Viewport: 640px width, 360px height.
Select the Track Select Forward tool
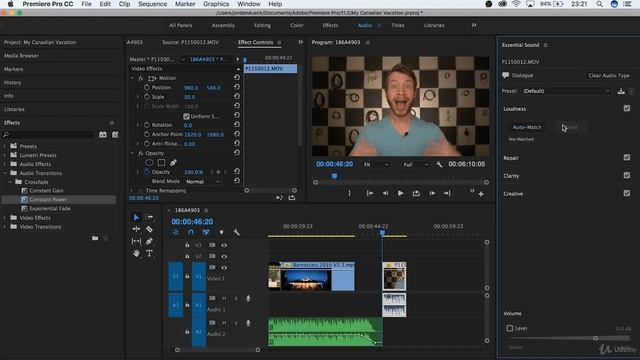coord(149,217)
